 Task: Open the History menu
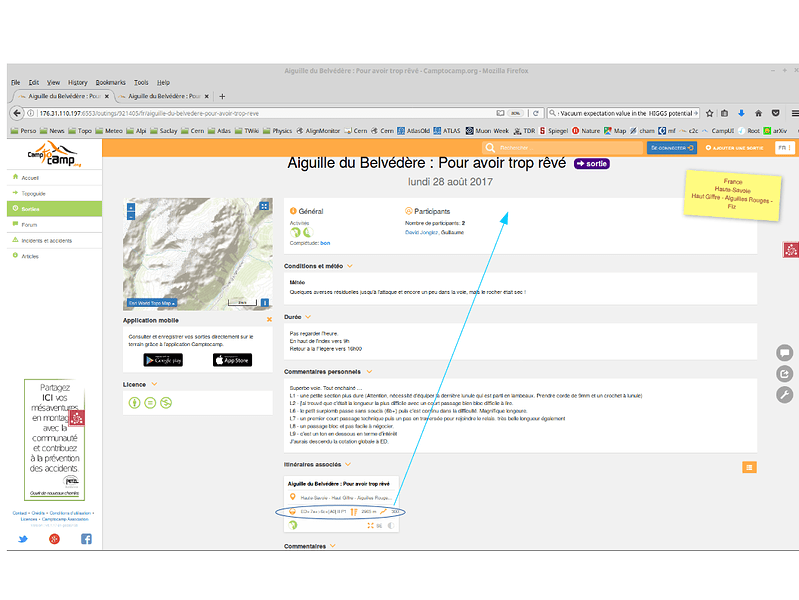[x=77, y=83]
